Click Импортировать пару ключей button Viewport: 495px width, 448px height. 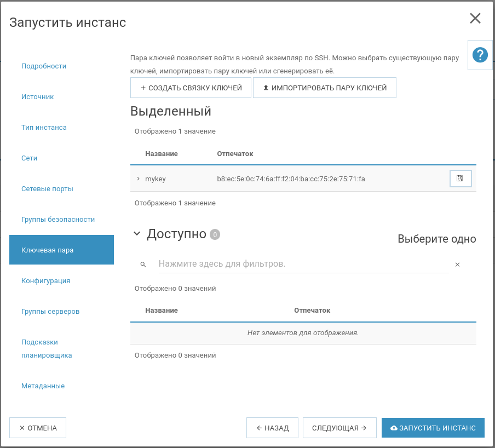325,88
